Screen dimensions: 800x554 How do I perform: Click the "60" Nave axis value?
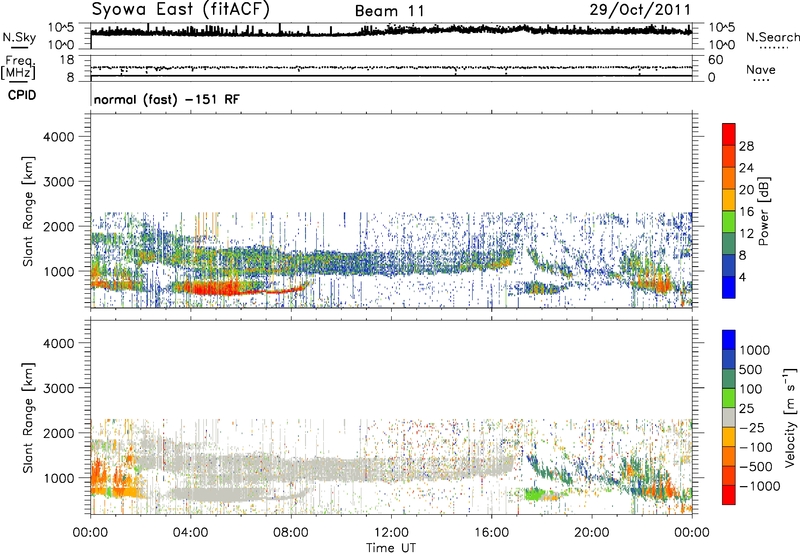715,60
